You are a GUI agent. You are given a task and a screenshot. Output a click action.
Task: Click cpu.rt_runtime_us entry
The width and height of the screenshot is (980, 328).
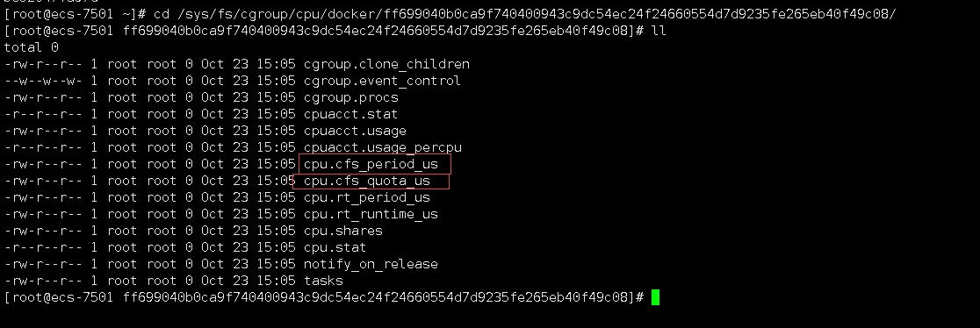(371, 214)
